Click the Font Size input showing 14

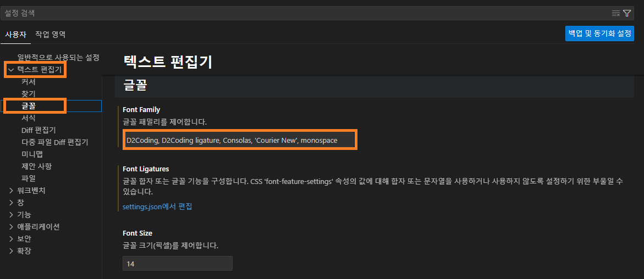(178, 264)
